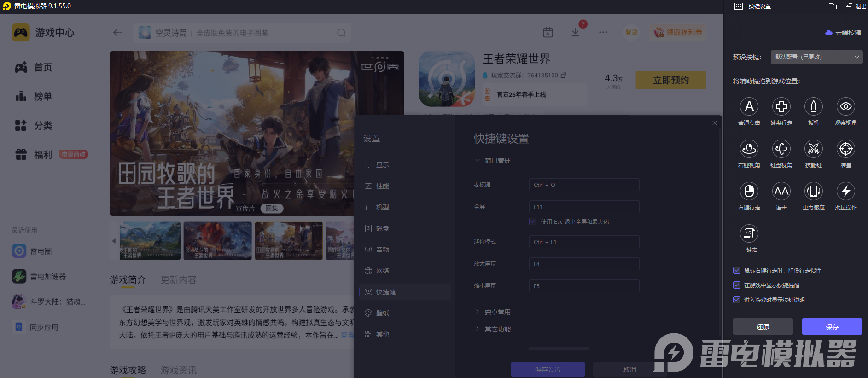Select the 技能键 skill key icon
Viewport: 868px width, 378px height.
814,149
